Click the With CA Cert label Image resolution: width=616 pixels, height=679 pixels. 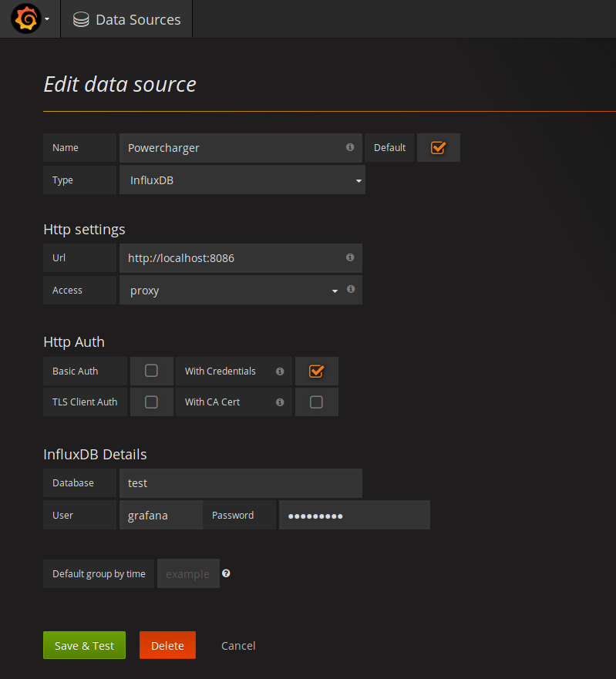click(x=212, y=402)
